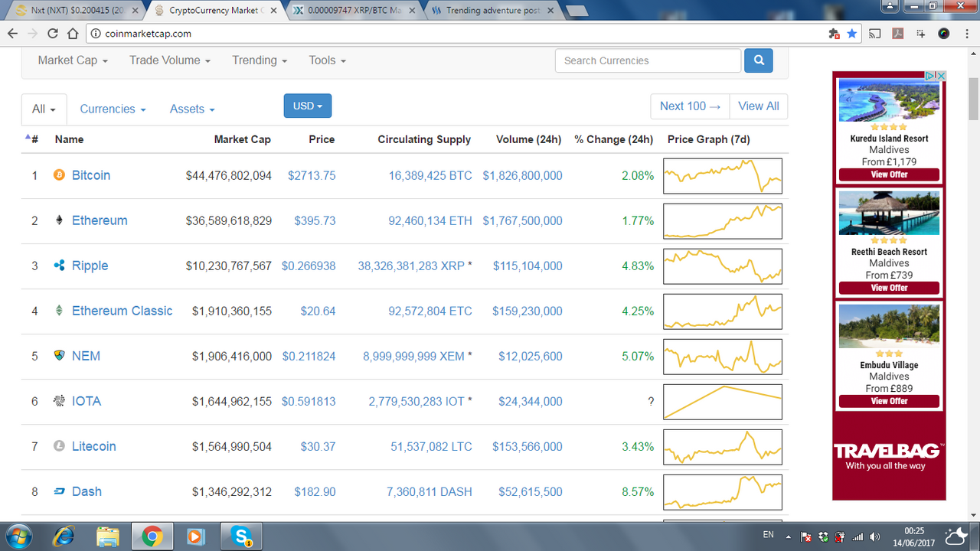
Task: Click the Bitcoin coin logo icon
Action: coord(59,175)
